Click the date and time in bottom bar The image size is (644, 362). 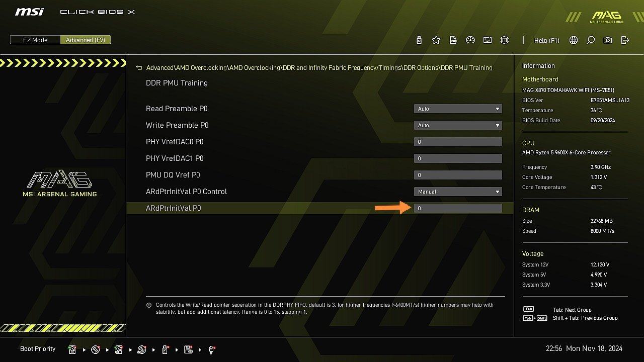coord(584,348)
